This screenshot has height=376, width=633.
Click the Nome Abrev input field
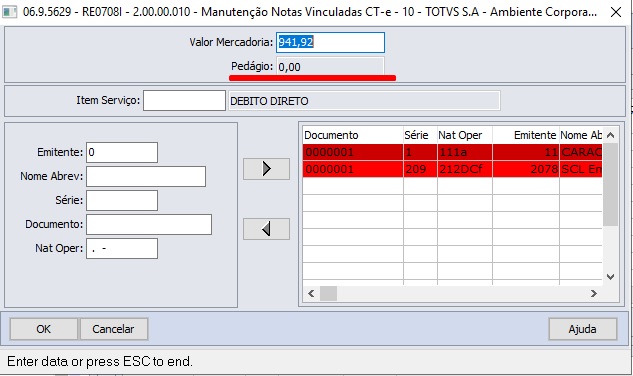point(146,176)
